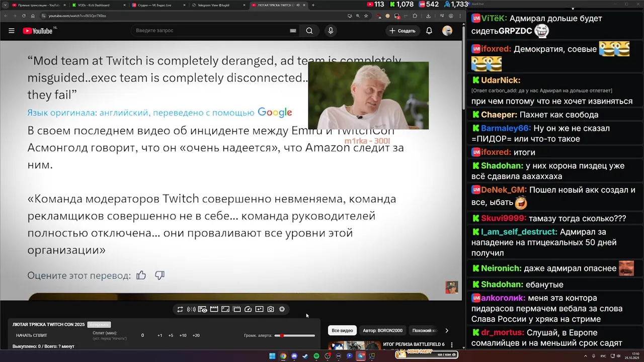
Task: Switch to the VODs - Kick Dashboard tab
Action: point(99,5)
